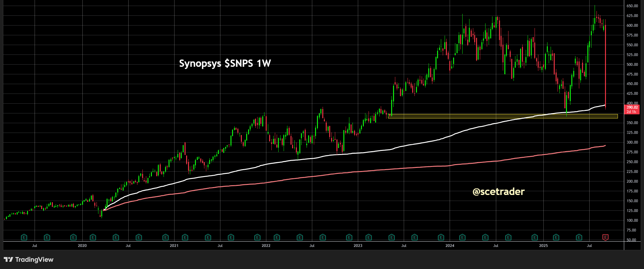Click the May 2022 earnings marker
Screen dimensions: 644x269
300,237
